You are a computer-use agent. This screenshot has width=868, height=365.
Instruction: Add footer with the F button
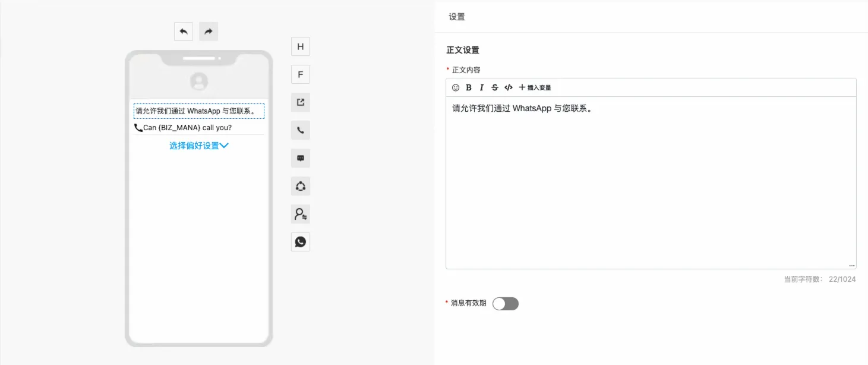(301, 74)
